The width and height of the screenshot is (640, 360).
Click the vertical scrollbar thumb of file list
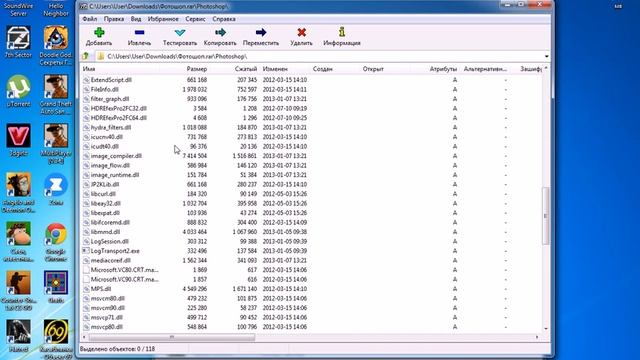(546, 216)
